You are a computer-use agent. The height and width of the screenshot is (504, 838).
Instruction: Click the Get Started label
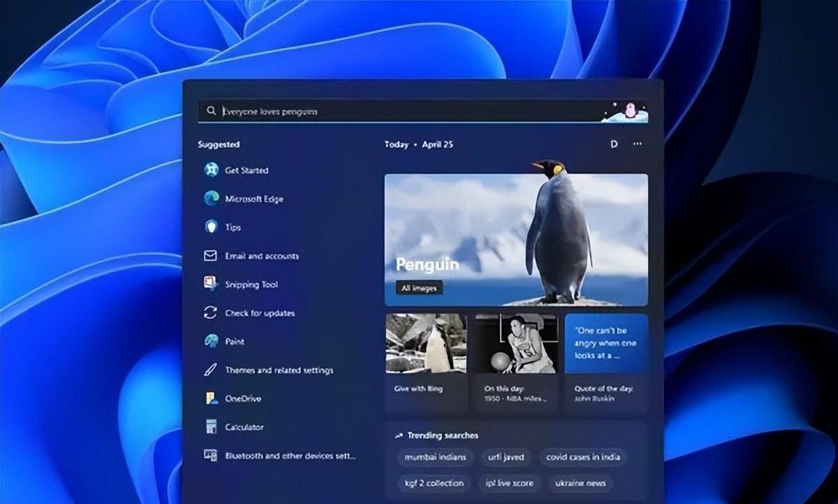(247, 170)
